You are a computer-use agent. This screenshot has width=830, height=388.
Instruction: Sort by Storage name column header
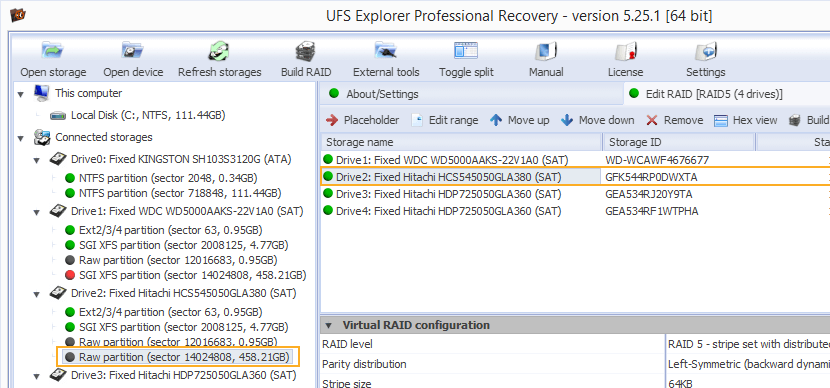tap(462, 142)
